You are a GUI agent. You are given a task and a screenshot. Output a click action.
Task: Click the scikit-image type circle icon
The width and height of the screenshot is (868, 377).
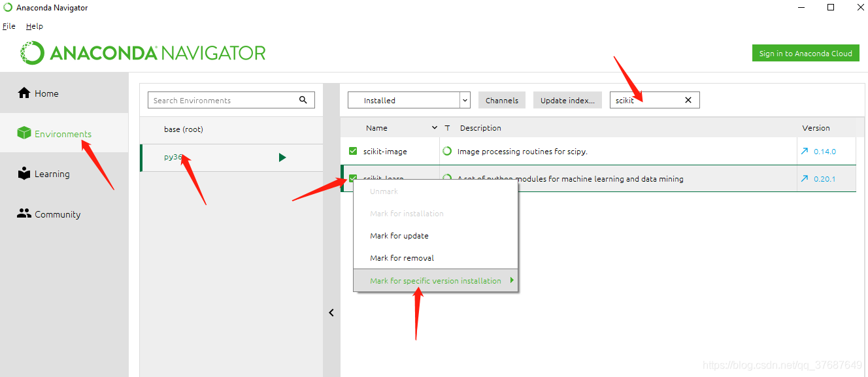click(x=447, y=151)
